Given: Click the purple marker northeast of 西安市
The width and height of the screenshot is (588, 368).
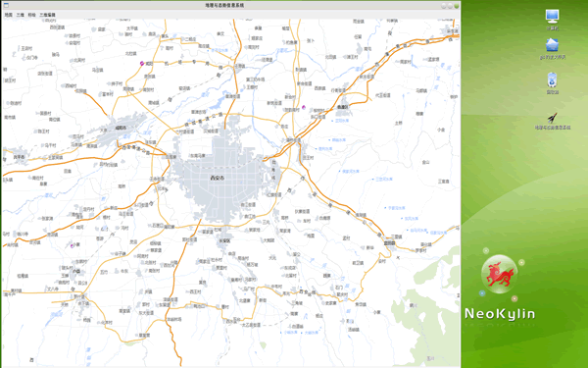Looking at the screenshot, I should point(304,107).
